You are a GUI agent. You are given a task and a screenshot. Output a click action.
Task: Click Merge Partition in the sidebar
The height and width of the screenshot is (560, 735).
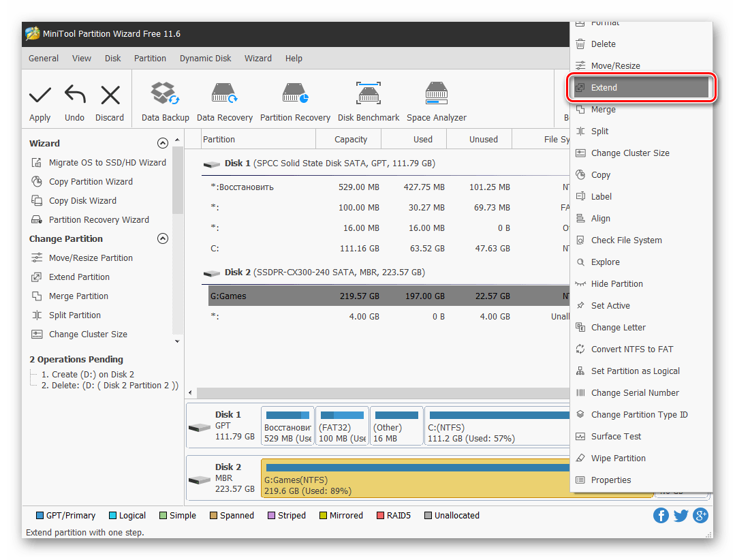pos(78,296)
